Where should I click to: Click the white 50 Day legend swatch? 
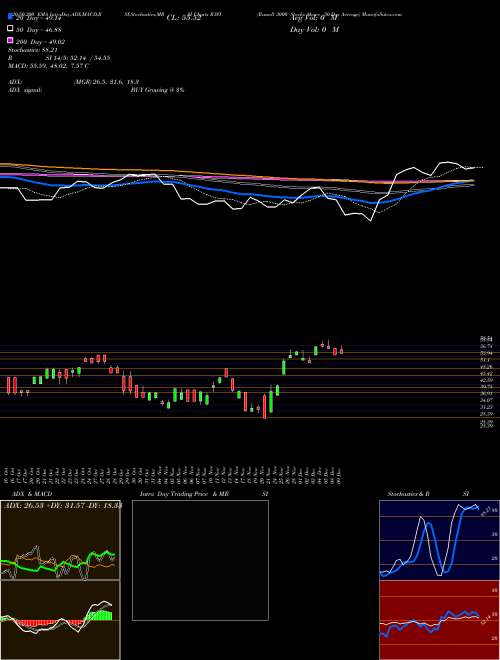10,29
